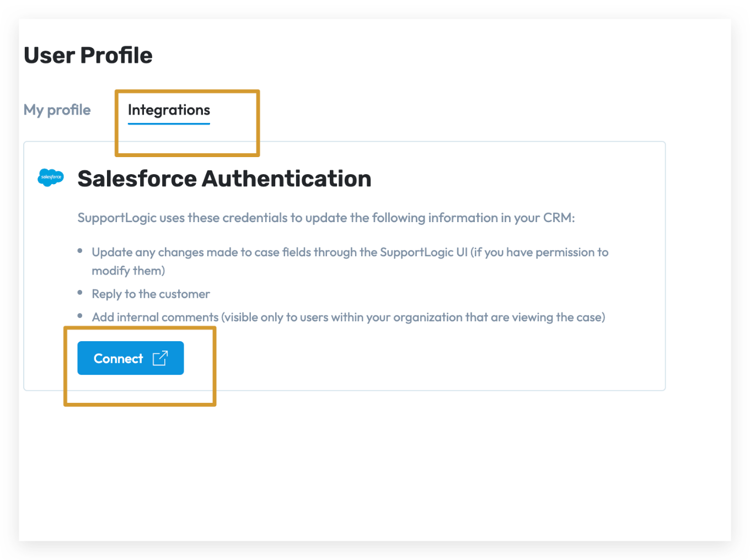
Task: Click the Connect button
Action: coord(131,358)
